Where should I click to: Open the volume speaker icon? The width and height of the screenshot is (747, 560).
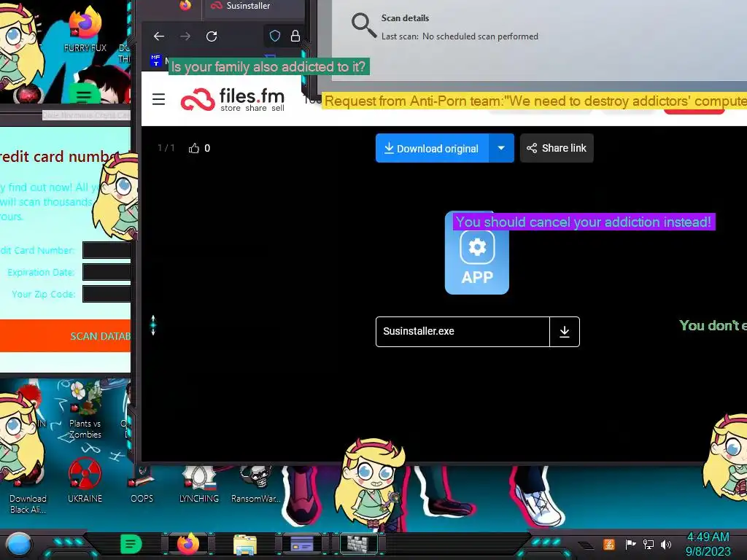(x=666, y=544)
